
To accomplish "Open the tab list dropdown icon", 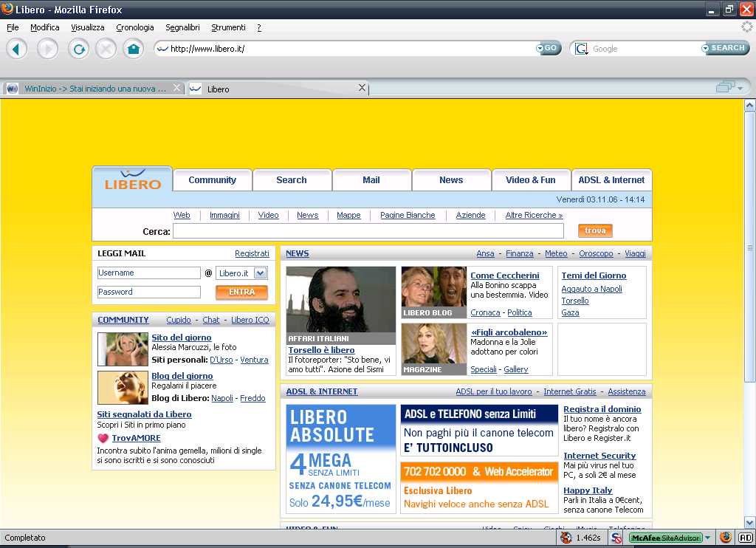I will [729, 87].
